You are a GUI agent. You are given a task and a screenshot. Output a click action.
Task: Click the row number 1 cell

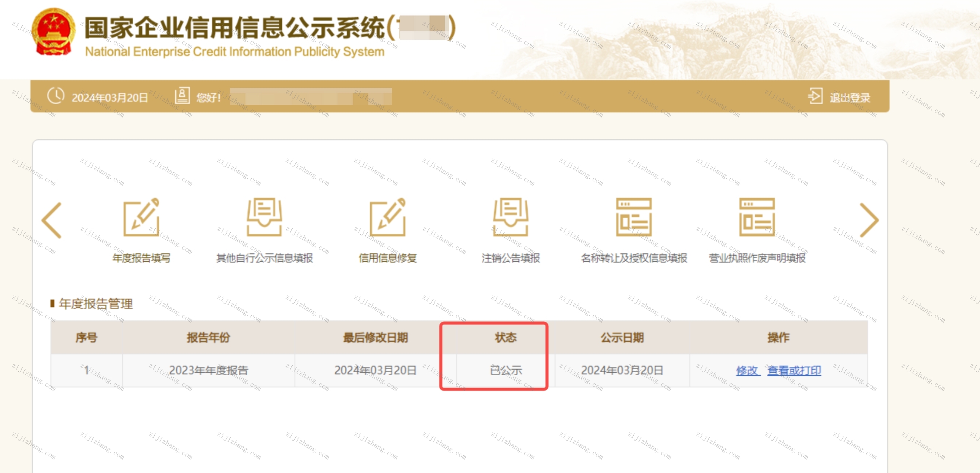point(87,370)
